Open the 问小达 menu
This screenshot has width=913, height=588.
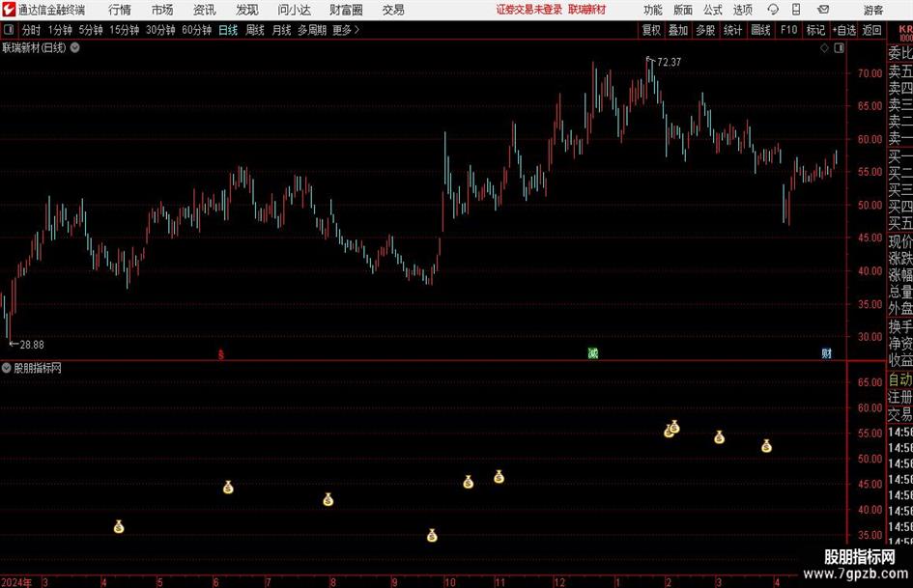click(x=294, y=10)
